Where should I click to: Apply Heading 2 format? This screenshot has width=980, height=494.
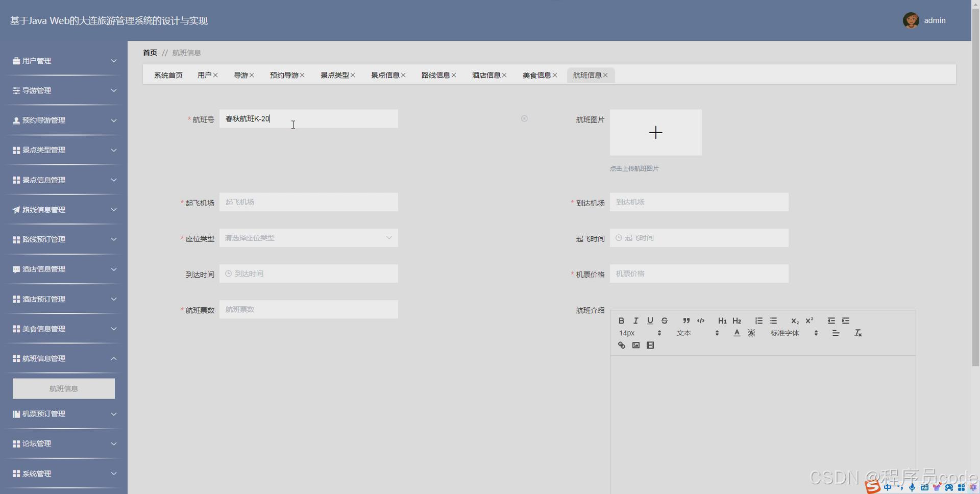click(737, 320)
